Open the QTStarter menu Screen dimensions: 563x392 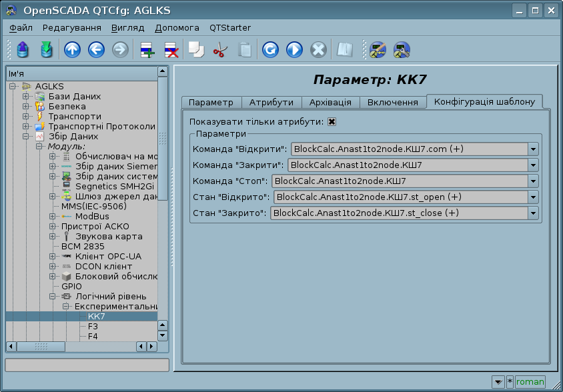[230, 27]
